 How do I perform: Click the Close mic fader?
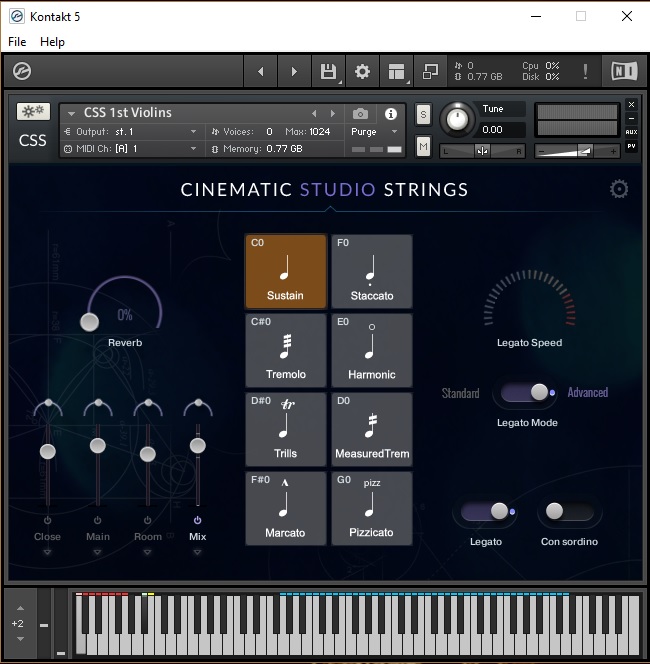click(47, 452)
